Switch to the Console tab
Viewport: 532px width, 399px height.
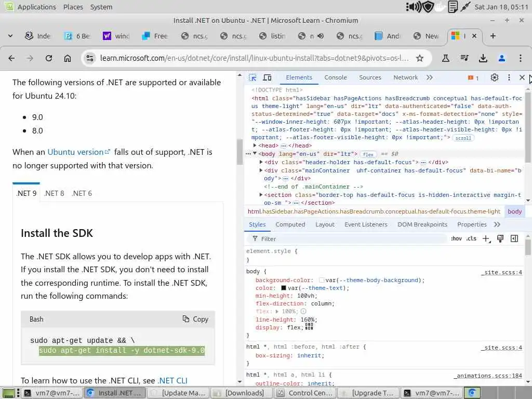tap(336, 78)
